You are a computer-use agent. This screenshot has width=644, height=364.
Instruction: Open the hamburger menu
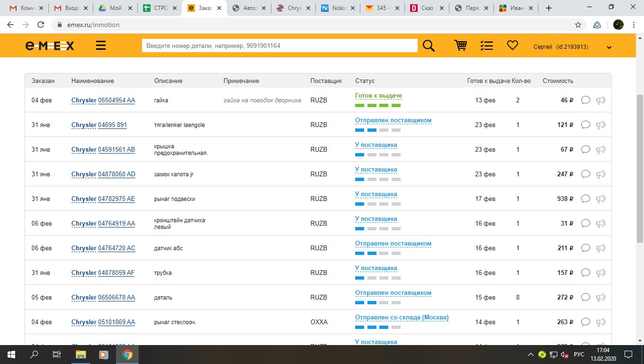click(101, 45)
